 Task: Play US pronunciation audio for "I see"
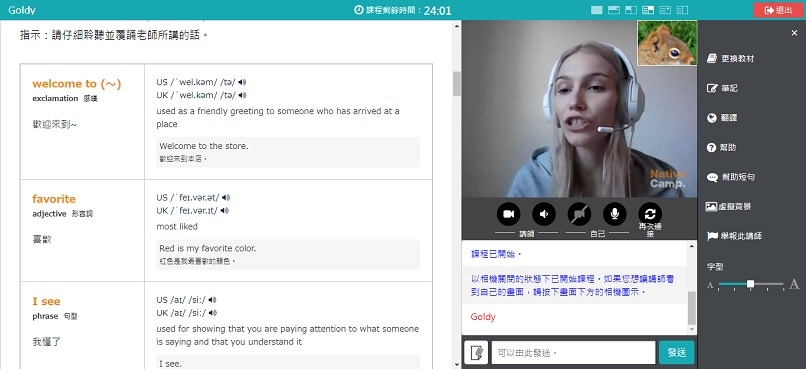pos(213,300)
